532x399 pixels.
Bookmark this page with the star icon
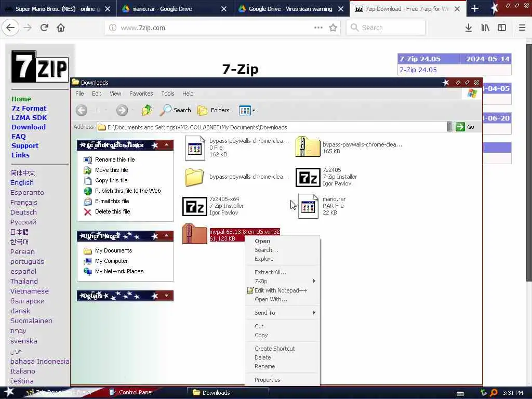(x=333, y=28)
